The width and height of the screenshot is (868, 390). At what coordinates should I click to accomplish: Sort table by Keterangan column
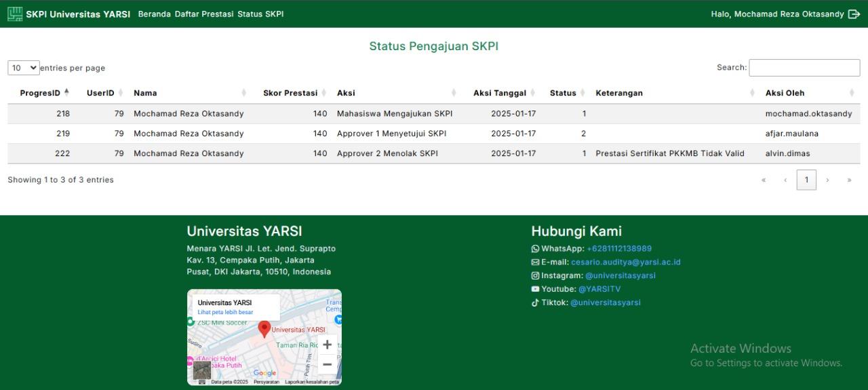pos(676,93)
